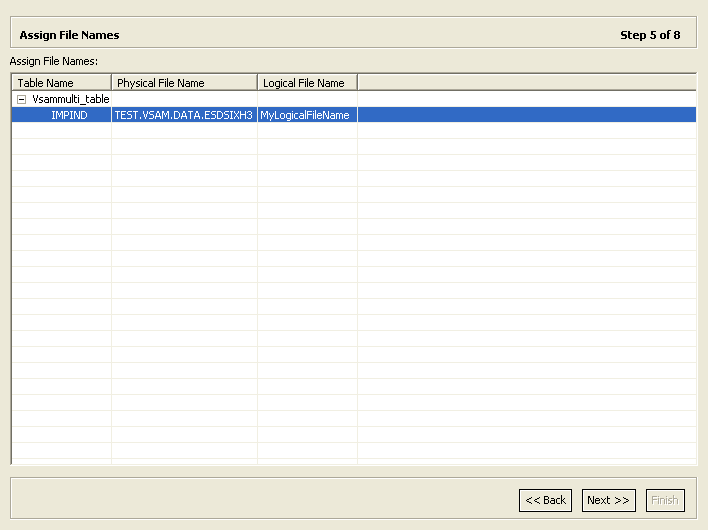Click the Table Name column header

[60, 83]
